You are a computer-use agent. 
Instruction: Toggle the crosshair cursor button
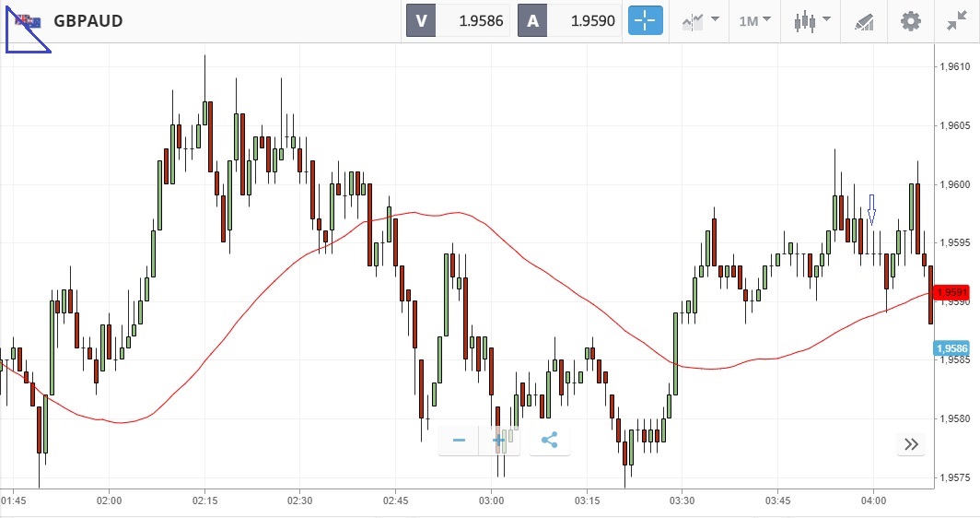[646, 20]
